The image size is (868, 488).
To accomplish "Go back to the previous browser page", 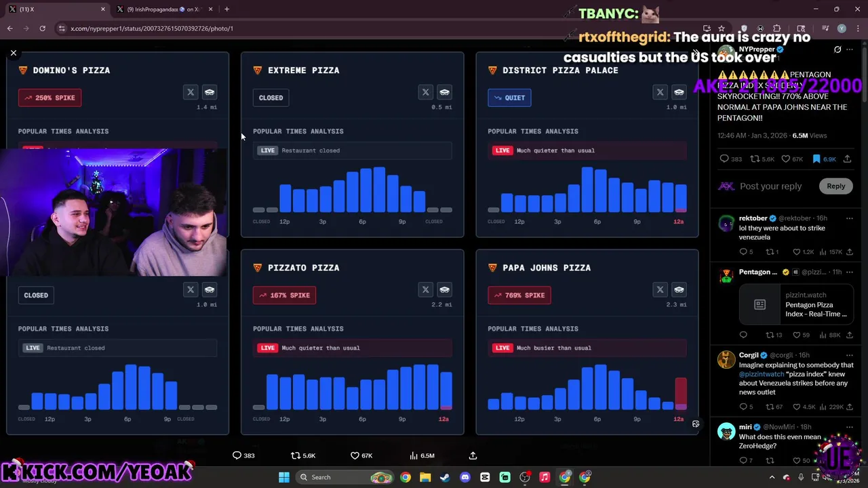I will coord(10,28).
